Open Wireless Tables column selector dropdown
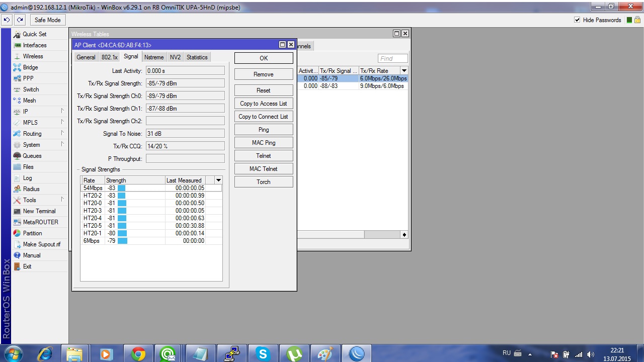The height and width of the screenshot is (362, 644). pos(404,71)
